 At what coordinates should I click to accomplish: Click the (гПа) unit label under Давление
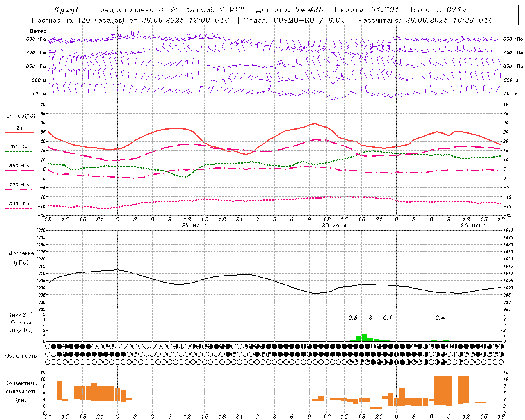click(x=21, y=262)
